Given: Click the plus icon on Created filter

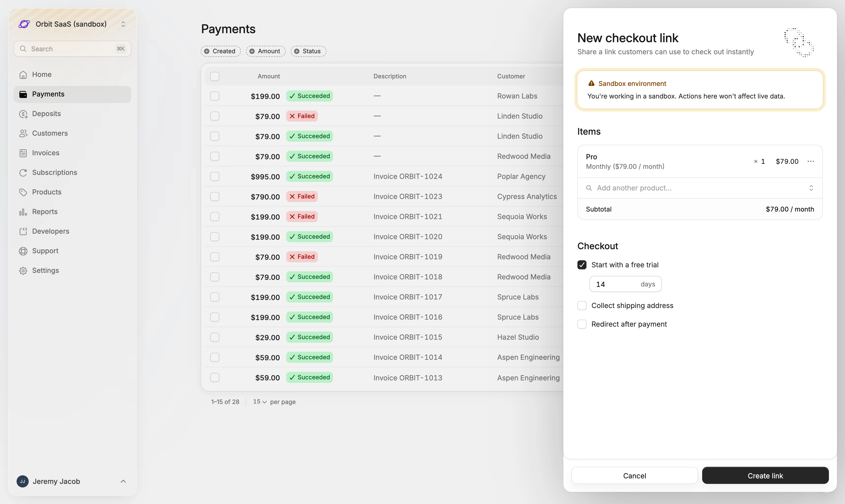Looking at the screenshot, I should tap(207, 51).
